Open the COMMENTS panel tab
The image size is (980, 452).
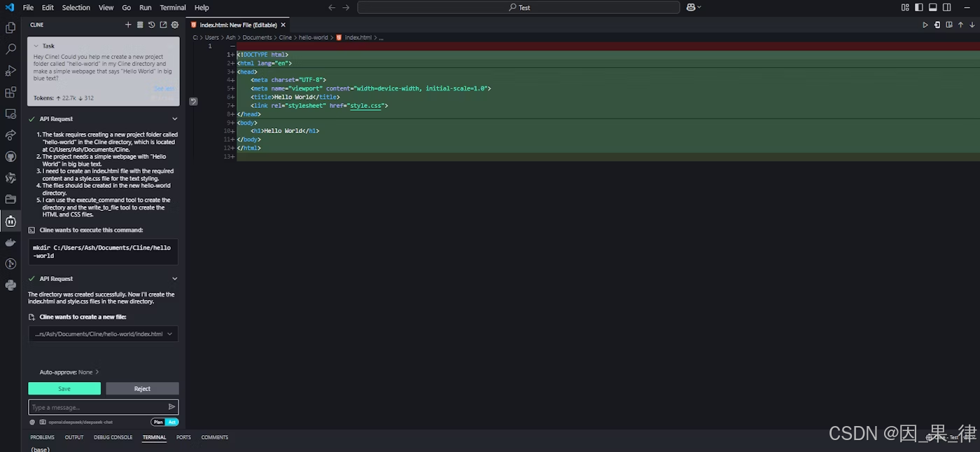pos(215,437)
